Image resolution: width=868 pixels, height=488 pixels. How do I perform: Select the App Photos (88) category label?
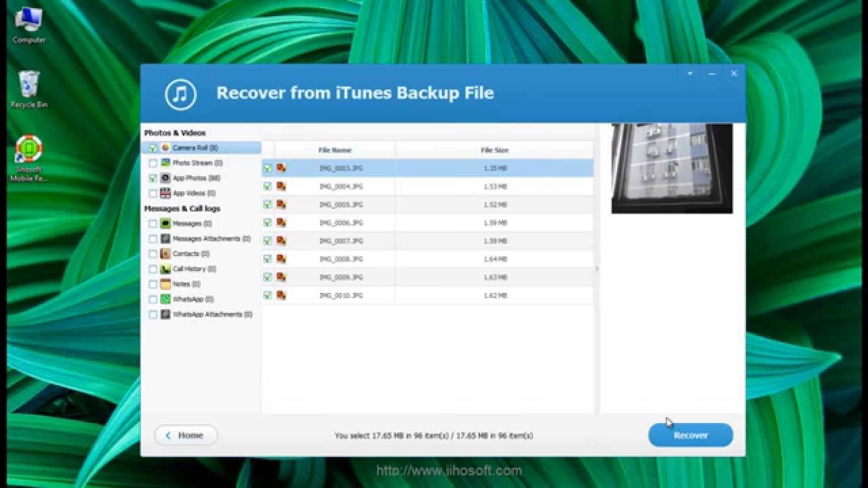[x=197, y=178]
